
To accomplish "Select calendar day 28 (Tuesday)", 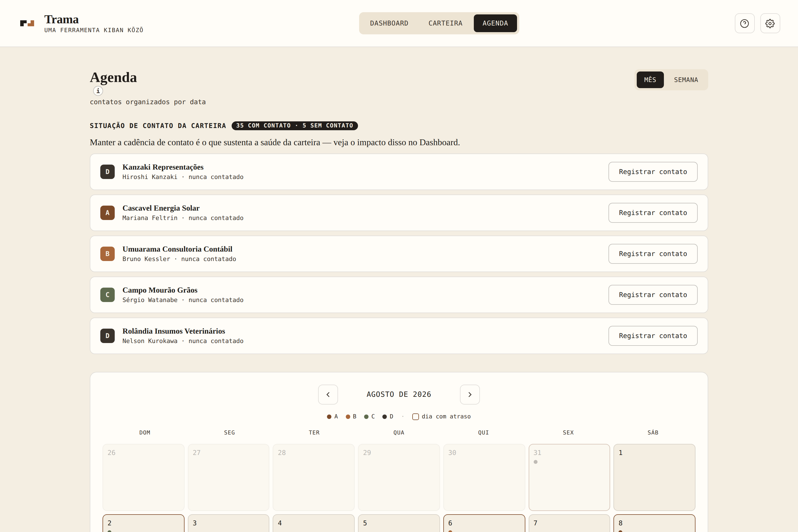I will tap(314, 477).
